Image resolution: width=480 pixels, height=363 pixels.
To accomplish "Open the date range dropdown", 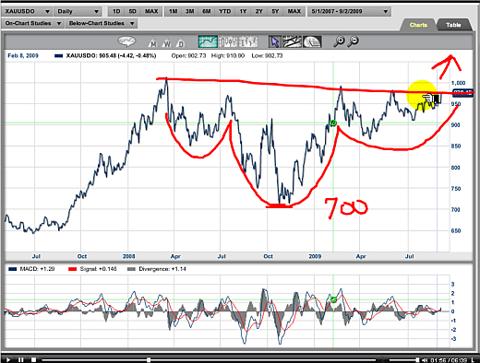I will 350,11.
